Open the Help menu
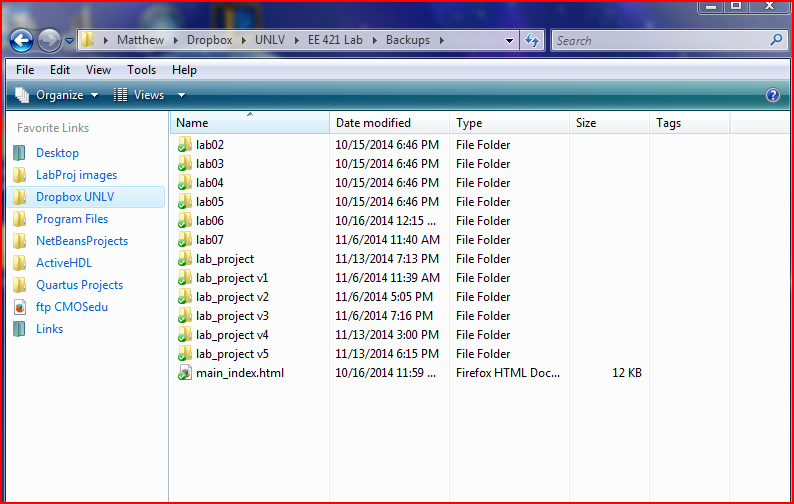 [x=184, y=70]
